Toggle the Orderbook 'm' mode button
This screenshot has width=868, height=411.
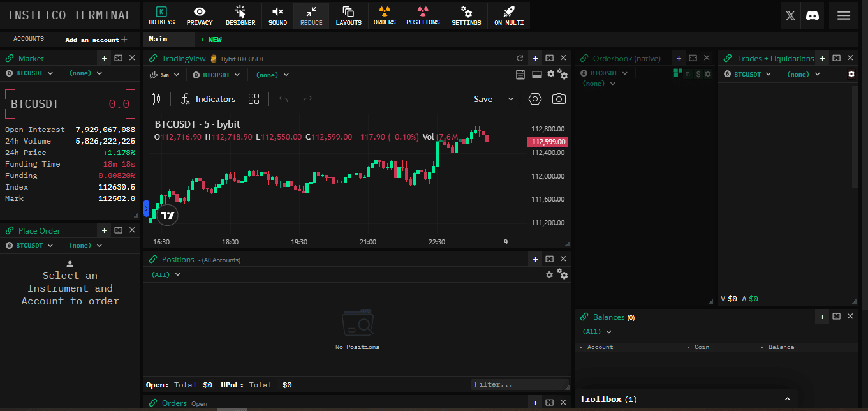pyautogui.click(x=688, y=74)
